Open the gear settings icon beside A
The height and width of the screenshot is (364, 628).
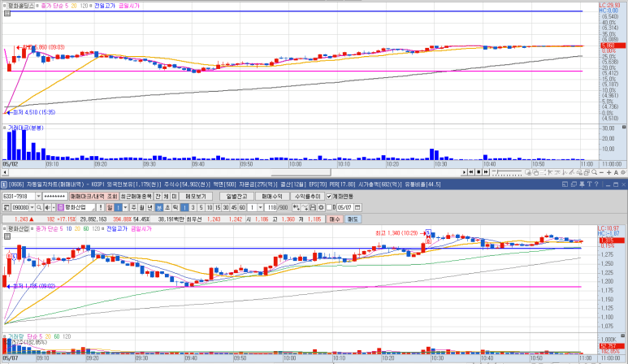pyautogui.click(x=623, y=172)
